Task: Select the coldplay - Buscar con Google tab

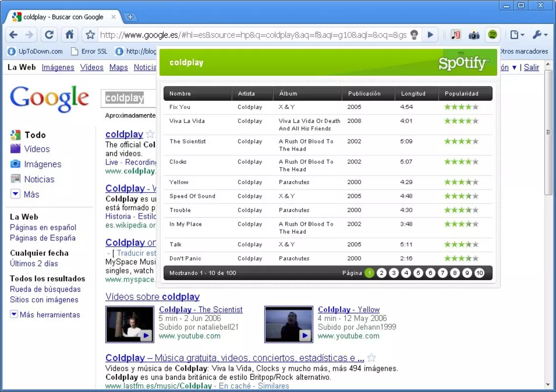Action: 63,17
